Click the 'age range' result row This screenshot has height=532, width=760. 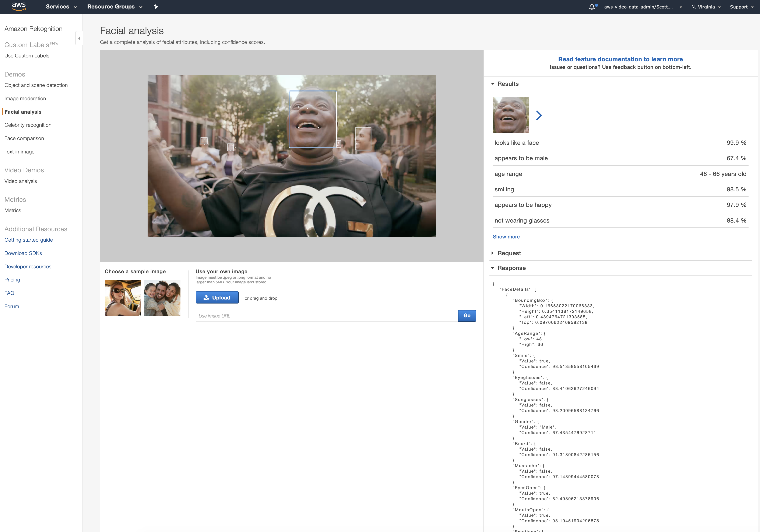tap(620, 174)
